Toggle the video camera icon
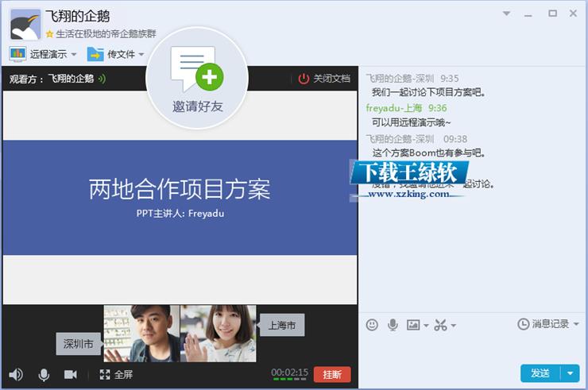Screen dimensions: 588x390 click(x=71, y=374)
